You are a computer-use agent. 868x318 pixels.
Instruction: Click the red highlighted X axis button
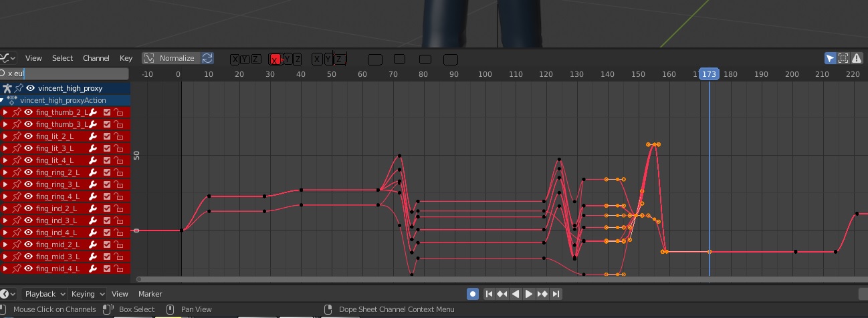tap(274, 59)
